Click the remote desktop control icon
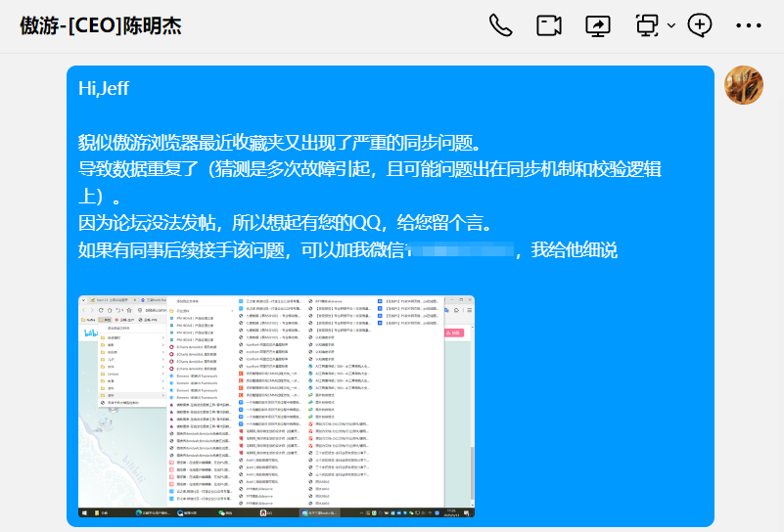The width and height of the screenshot is (784, 532). (x=647, y=25)
